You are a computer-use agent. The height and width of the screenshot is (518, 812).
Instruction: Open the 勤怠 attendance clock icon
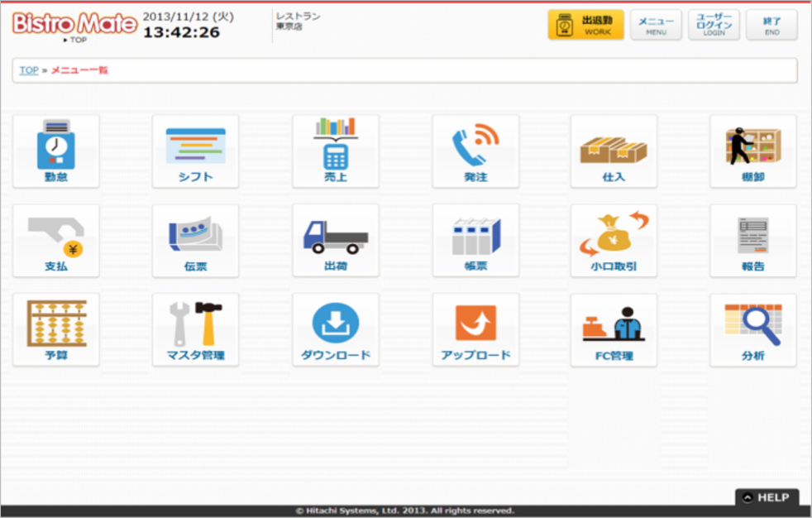tap(56, 151)
